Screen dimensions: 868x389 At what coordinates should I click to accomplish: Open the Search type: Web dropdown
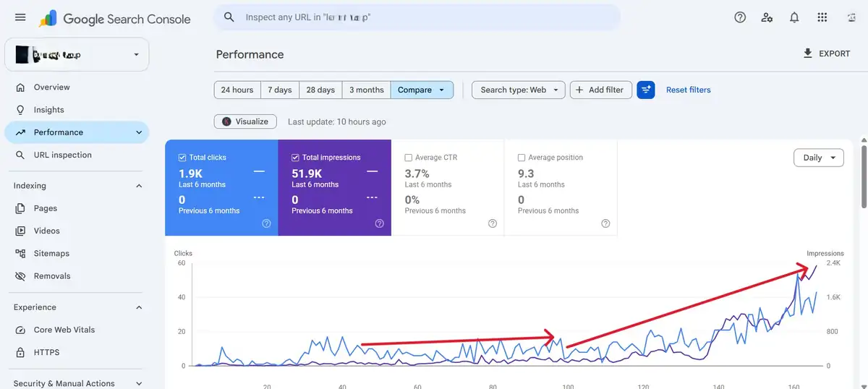click(x=518, y=90)
